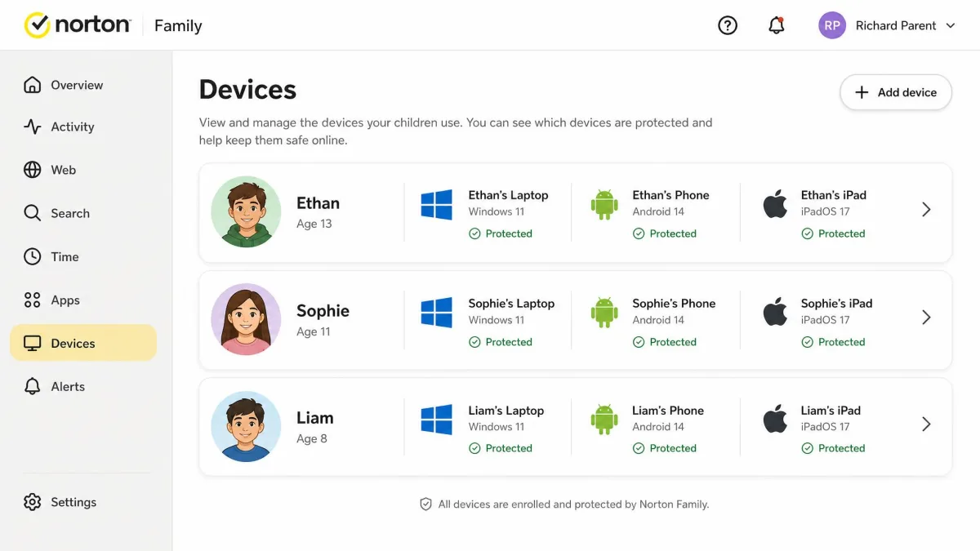
Task: Expand Liam's devices chevron
Action: click(926, 424)
